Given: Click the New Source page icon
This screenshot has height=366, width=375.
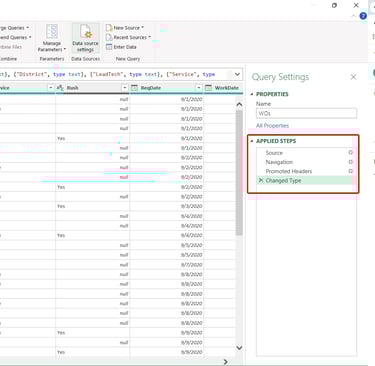Looking at the screenshot, I should [x=109, y=28].
